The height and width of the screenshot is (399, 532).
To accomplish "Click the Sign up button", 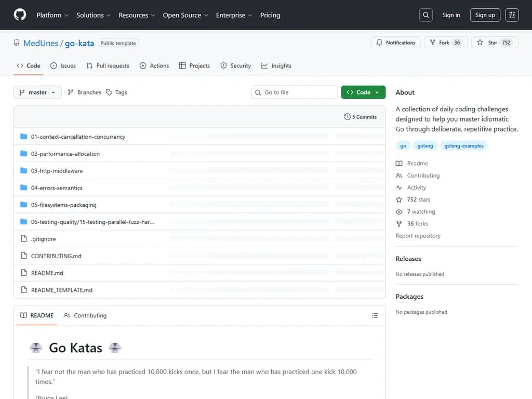I will click(485, 15).
